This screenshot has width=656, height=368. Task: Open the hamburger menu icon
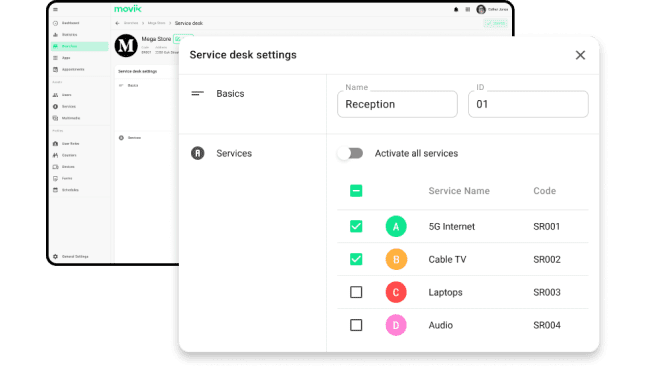[56, 9]
